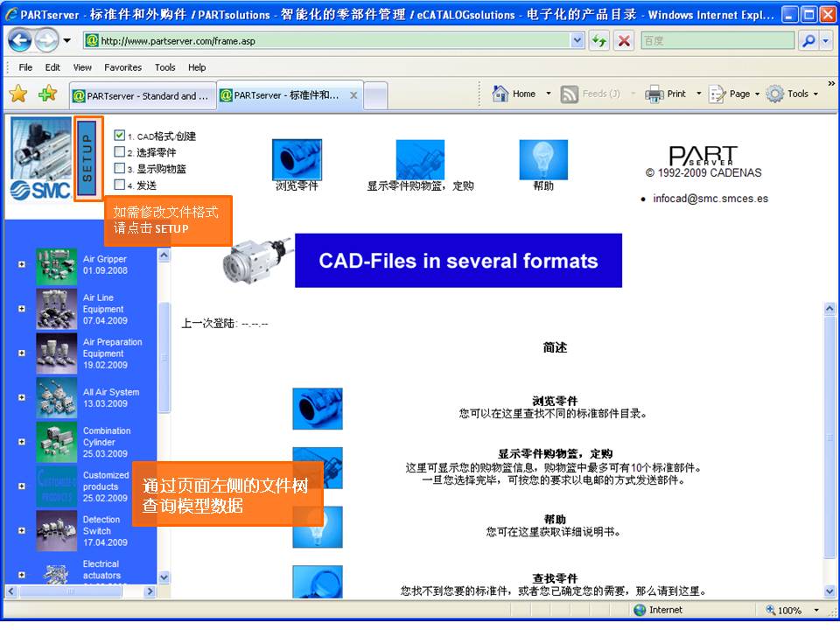The image size is (840, 630).
Task: Toggle the 4. 发送 checkbox
Action: click(120, 185)
